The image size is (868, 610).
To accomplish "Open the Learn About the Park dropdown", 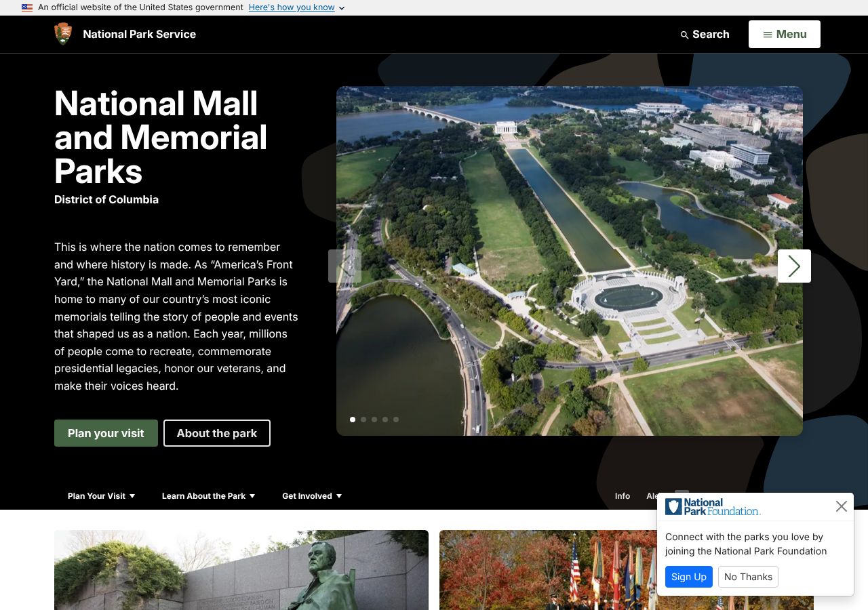I will [x=209, y=496].
